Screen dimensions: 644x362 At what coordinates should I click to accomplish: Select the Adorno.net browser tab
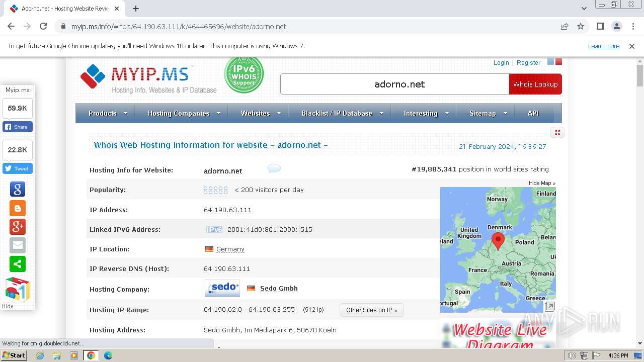[65, 9]
